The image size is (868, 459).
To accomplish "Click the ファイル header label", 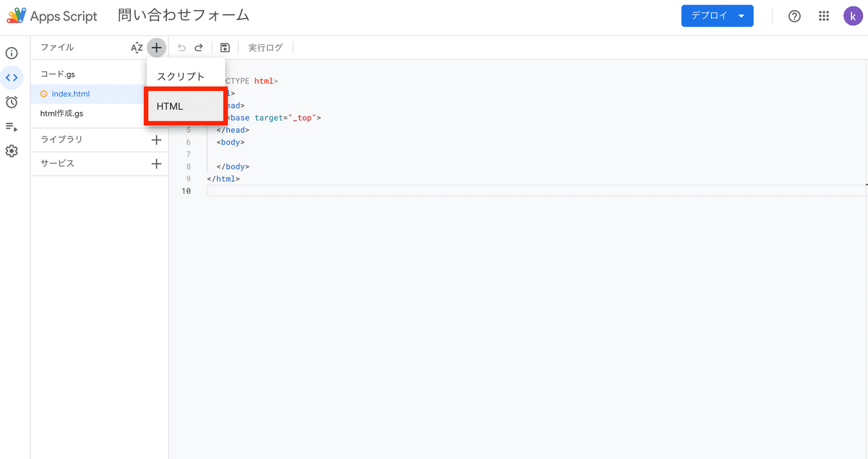I will tap(57, 48).
